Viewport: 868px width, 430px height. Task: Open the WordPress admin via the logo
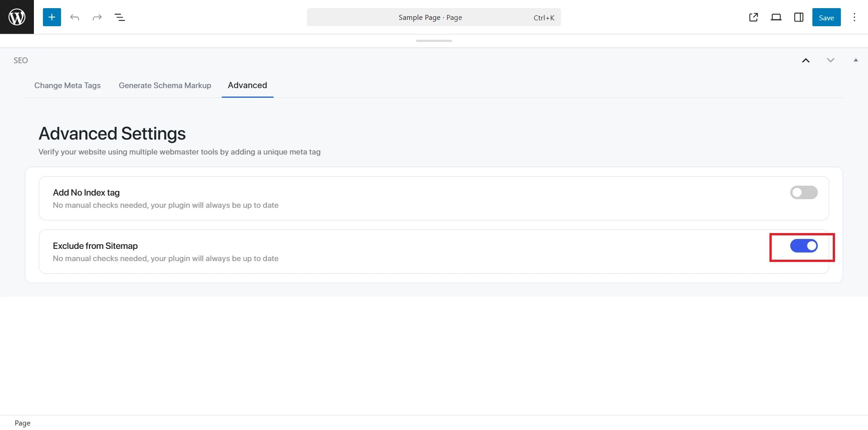click(x=17, y=17)
